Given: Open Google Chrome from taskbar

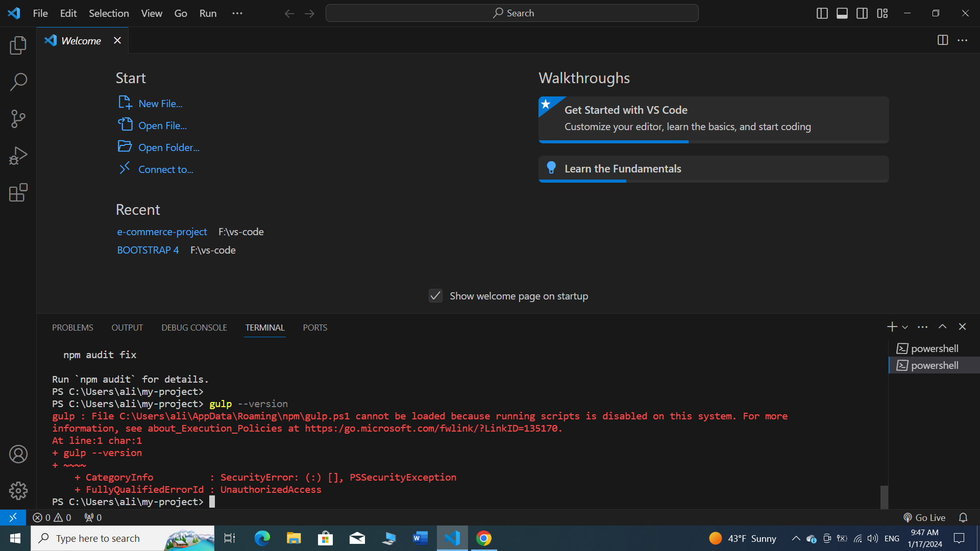Looking at the screenshot, I should click(484, 538).
